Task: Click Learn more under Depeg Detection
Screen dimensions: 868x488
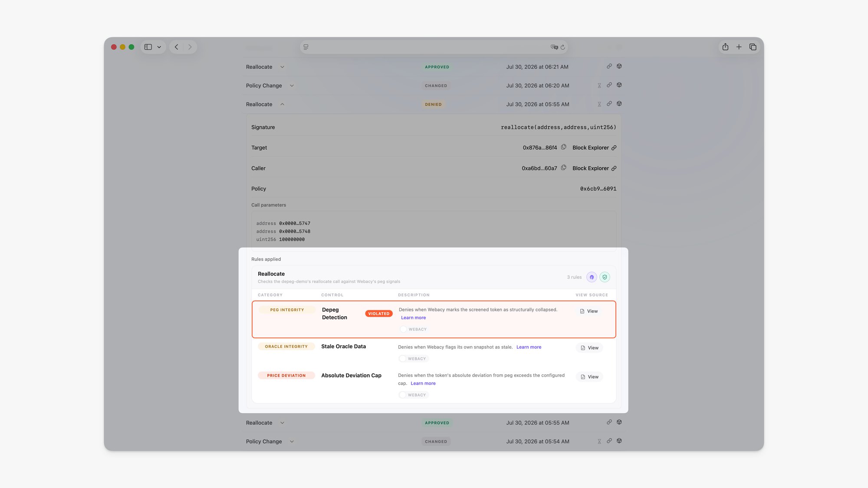Action: [x=413, y=318]
